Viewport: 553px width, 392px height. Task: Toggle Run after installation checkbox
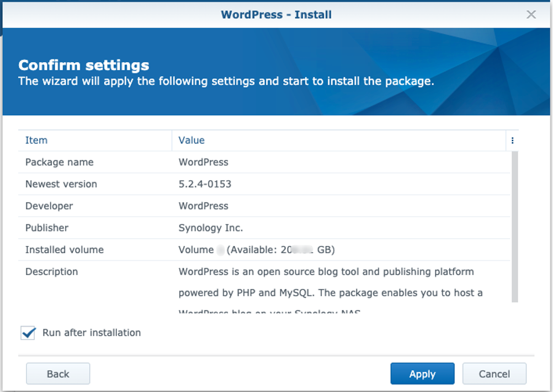pos(28,333)
